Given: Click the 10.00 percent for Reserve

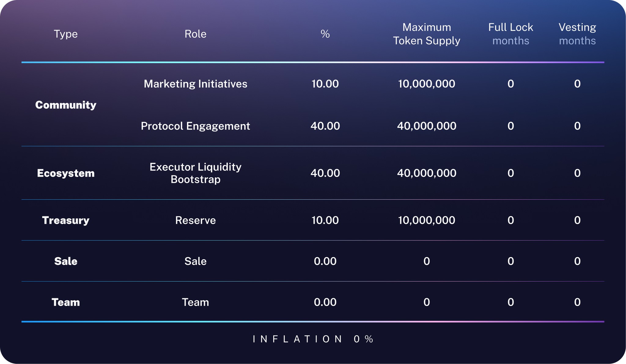Looking at the screenshot, I should tap(325, 220).
